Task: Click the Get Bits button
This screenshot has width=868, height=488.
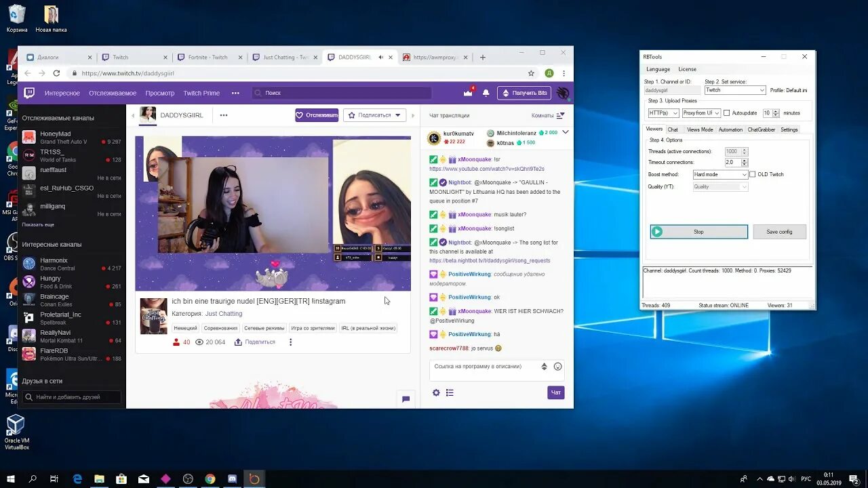Action: (x=524, y=93)
